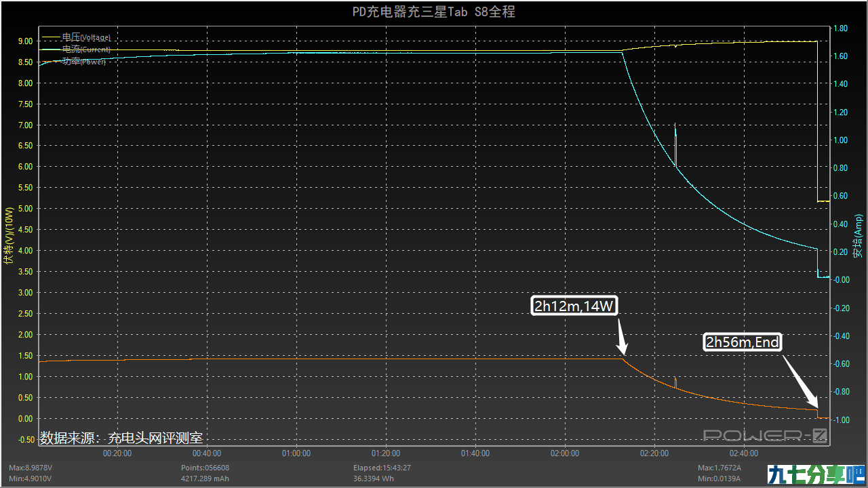Click the cyan Current legend entry
Viewport: 868px width, 488px height.
click(x=77, y=49)
